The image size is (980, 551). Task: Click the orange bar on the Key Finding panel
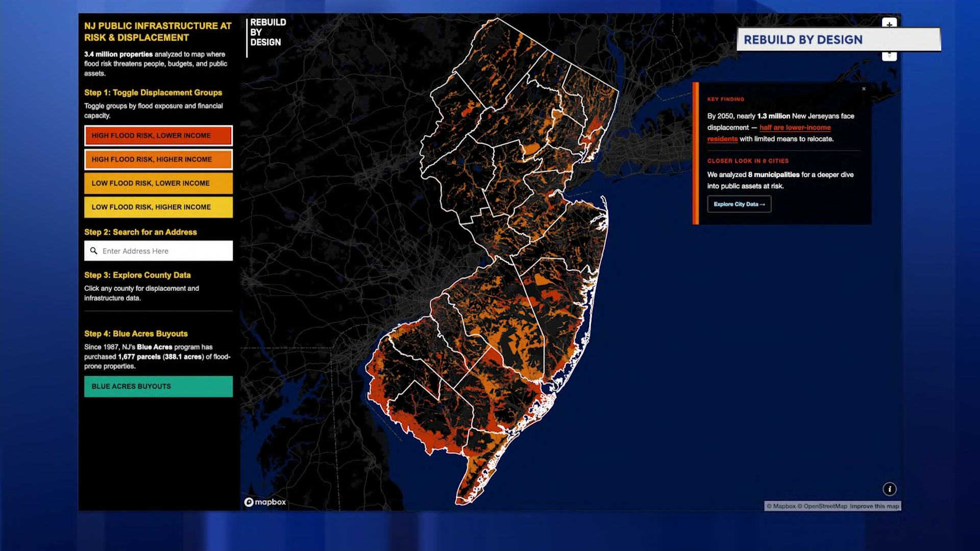[695, 153]
